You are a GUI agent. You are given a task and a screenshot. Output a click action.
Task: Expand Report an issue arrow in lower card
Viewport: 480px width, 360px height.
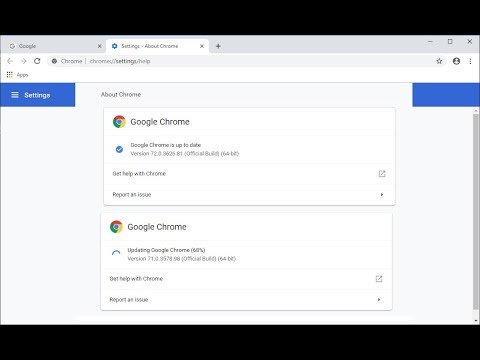coord(379,300)
